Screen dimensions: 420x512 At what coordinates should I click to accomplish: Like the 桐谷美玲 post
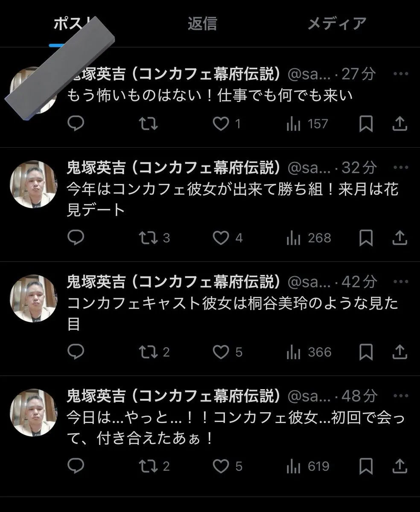(x=221, y=352)
